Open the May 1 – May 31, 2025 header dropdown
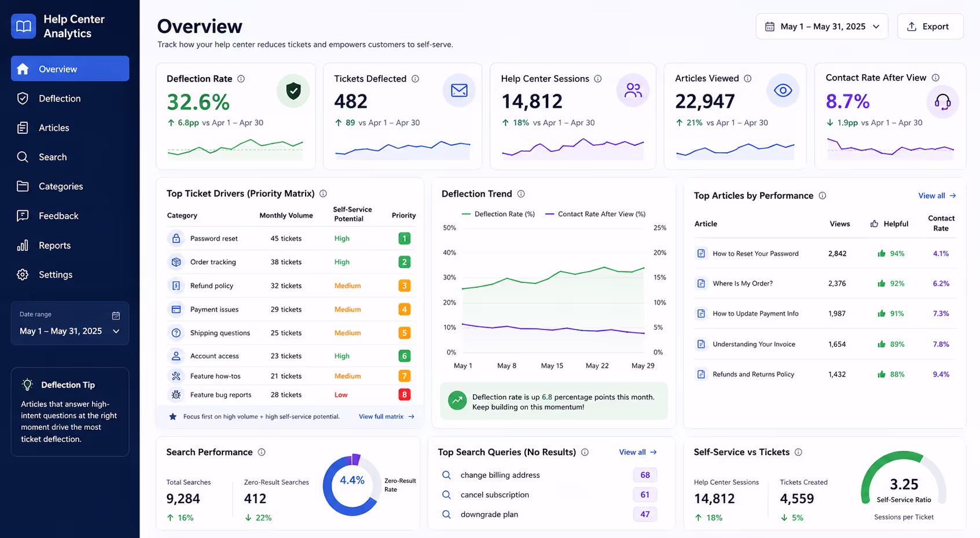The height and width of the screenshot is (538, 980). click(822, 27)
